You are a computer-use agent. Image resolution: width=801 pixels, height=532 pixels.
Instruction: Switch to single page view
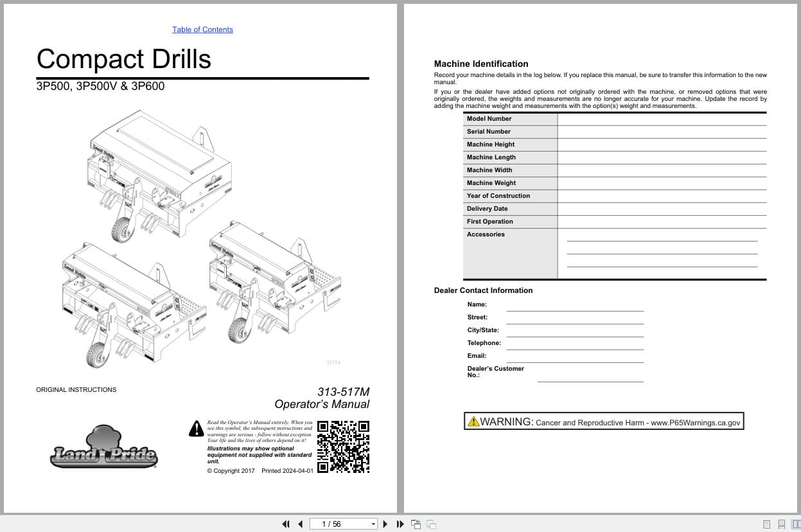(766, 524)
